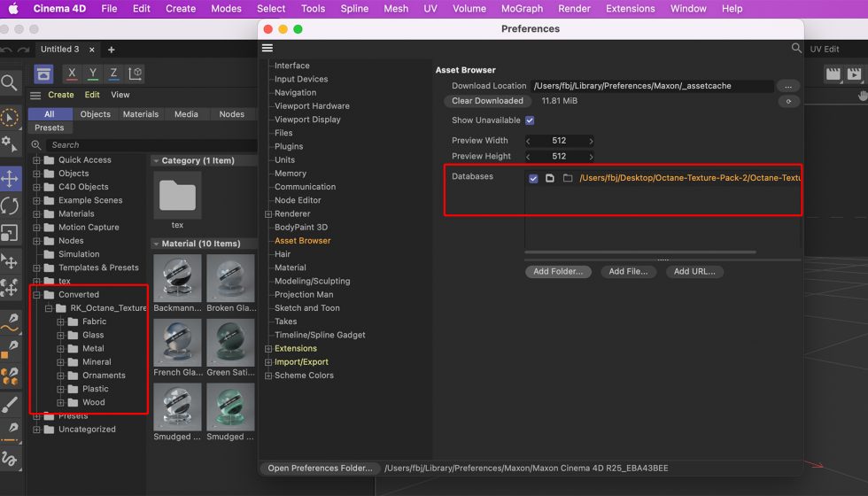Decrease Preview Height with left arrow
868x496 pixels.
tap(528, 157)
